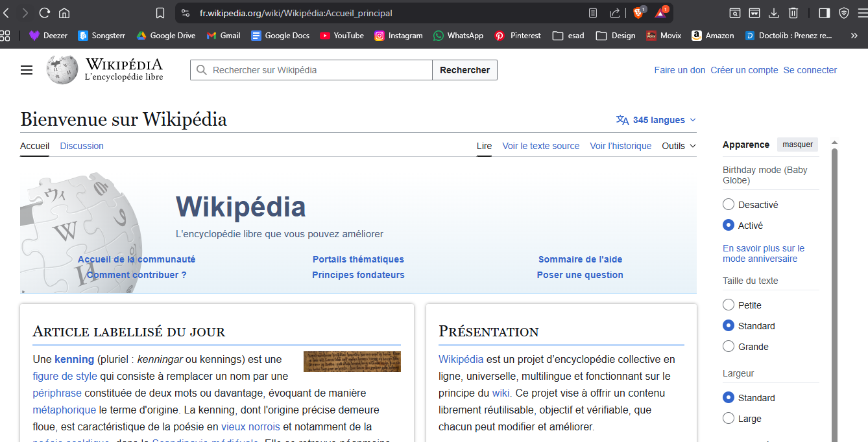This screenshot has height=442, width=868.
Task: Open the browser downloads icon
Action: point(773,13)
